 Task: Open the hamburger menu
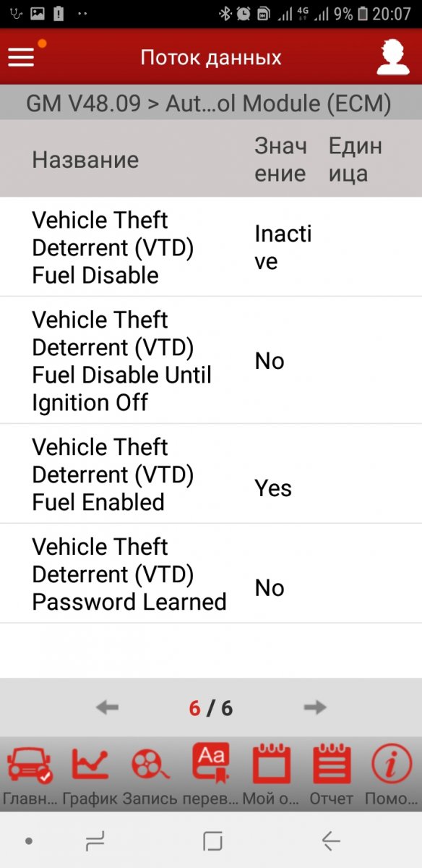click(x=21, y=57)
